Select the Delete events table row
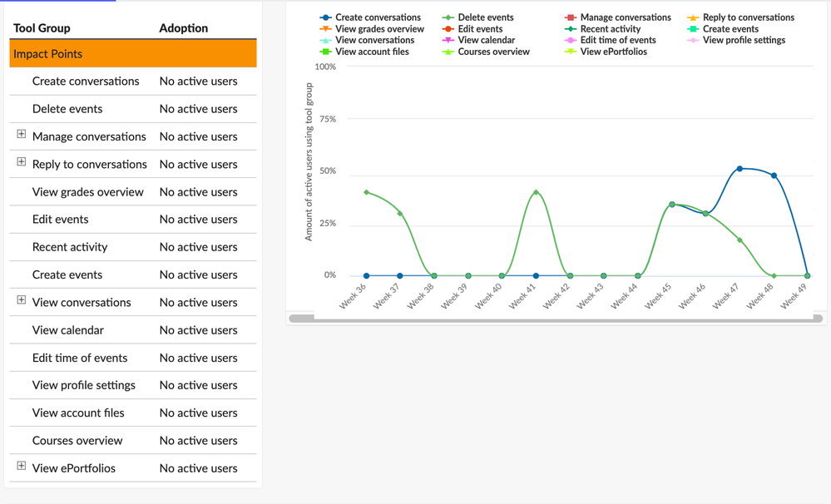The height and width of the screenshot is (504, 831). click(x=133, y=109)
